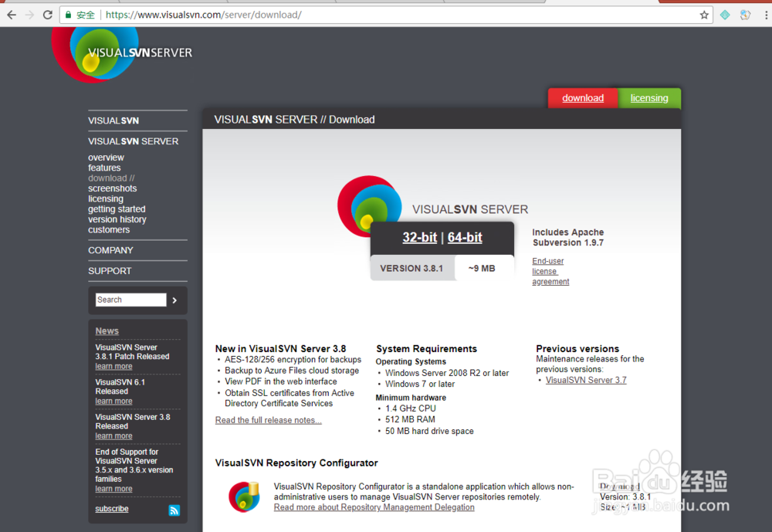Screen dimensions: 772x532
Task: Download the 64-bit installer
Action: (465, 237)
